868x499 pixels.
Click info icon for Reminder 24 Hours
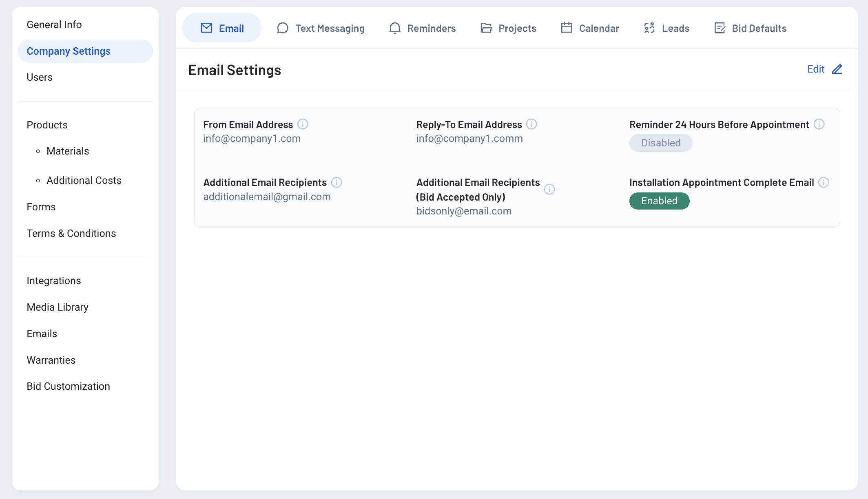819,124
